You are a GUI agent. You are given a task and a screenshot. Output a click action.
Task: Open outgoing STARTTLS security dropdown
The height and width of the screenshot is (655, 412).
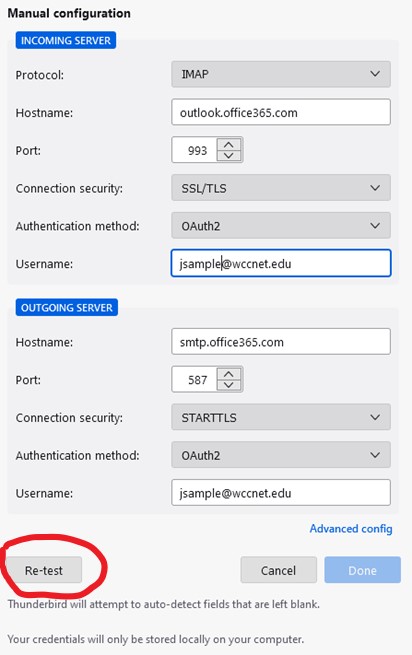tap(281, 417)
